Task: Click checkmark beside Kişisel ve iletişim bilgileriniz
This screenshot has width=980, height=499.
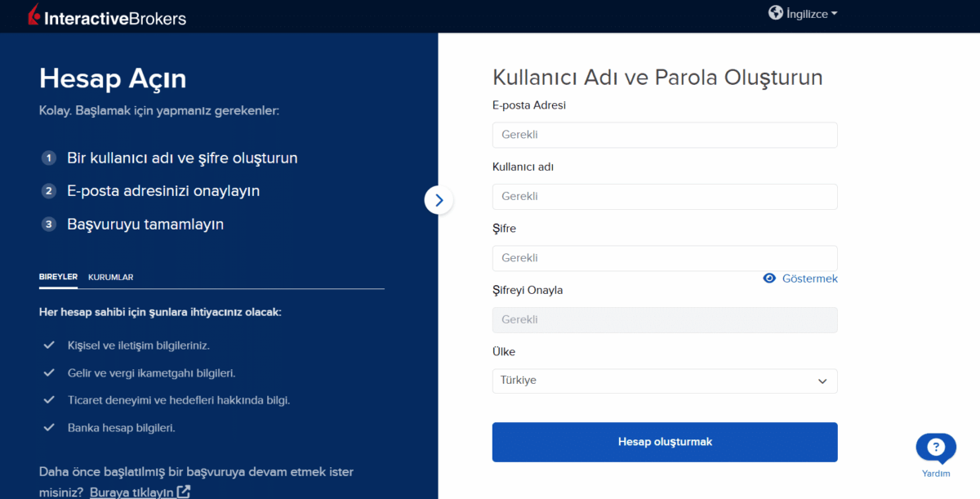Action: click(x=49, y=345)
